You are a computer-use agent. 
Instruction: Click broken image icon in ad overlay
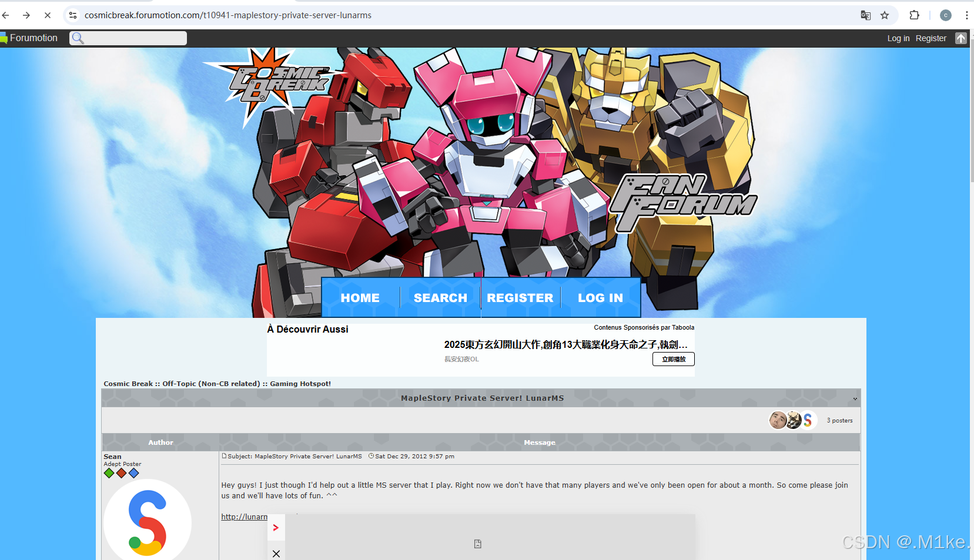[478, 544]
